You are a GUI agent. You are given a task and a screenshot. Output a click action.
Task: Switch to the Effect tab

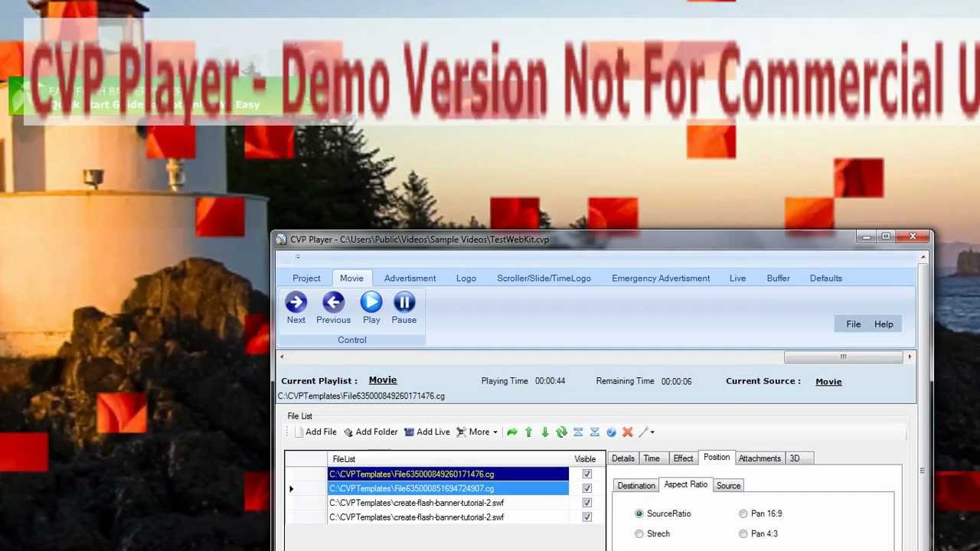pyautogui.click(x=683, y=458)
